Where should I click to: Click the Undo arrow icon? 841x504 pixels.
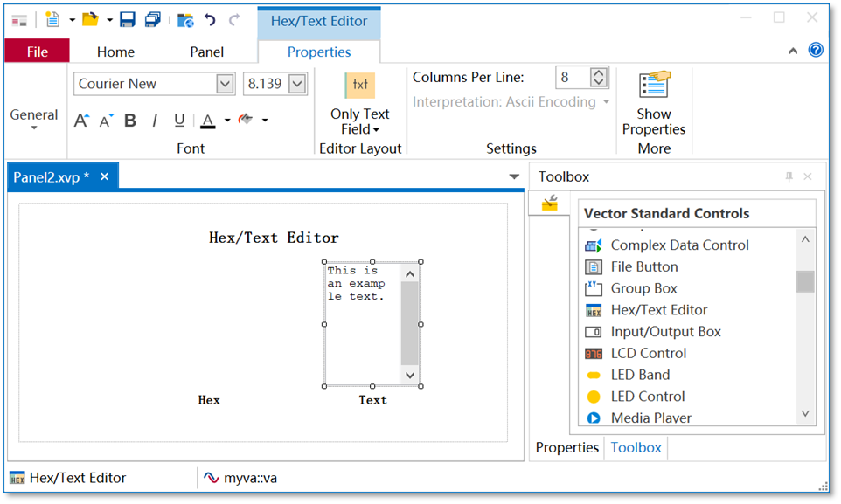(x=210, y=20)
